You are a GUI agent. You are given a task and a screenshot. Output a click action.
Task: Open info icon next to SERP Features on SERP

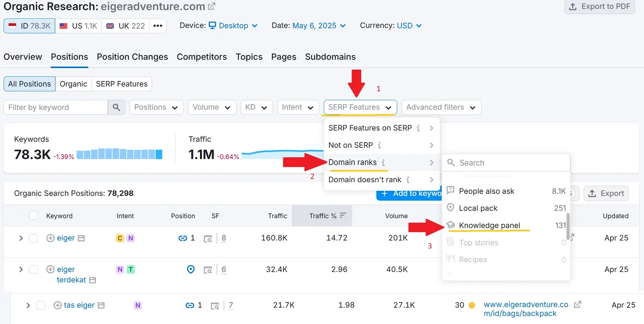click(419, 128)
